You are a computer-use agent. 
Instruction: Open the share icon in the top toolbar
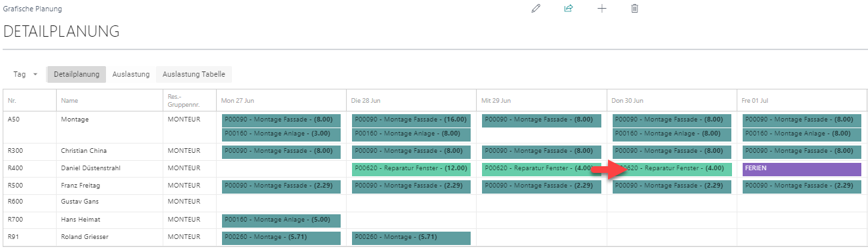pos(569,9)
